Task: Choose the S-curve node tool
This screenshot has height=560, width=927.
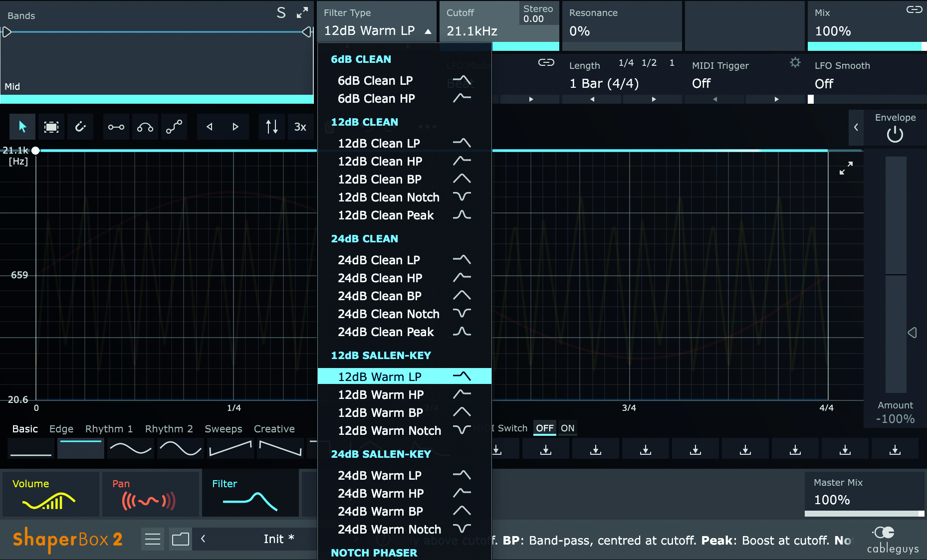Action: click(x=174, y=127)
